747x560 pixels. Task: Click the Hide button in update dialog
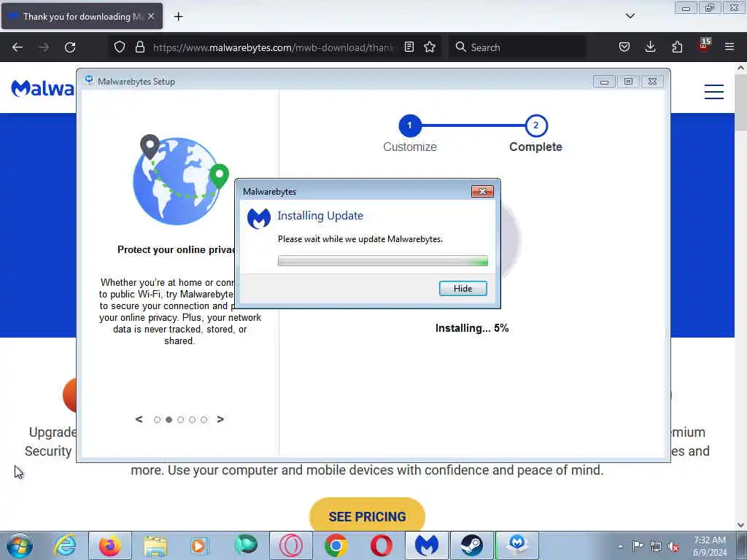pos(462,289)
